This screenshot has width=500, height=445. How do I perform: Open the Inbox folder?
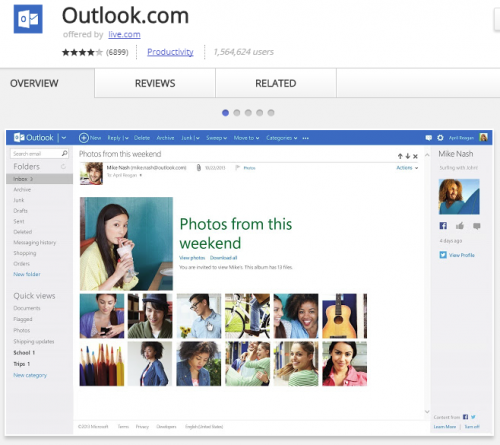click(39, 179)
